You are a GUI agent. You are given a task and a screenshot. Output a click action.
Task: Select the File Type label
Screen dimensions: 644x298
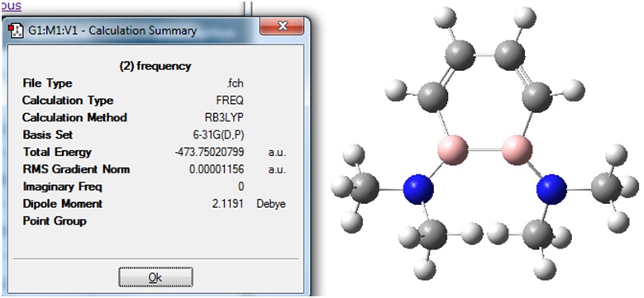coord(47,83)
